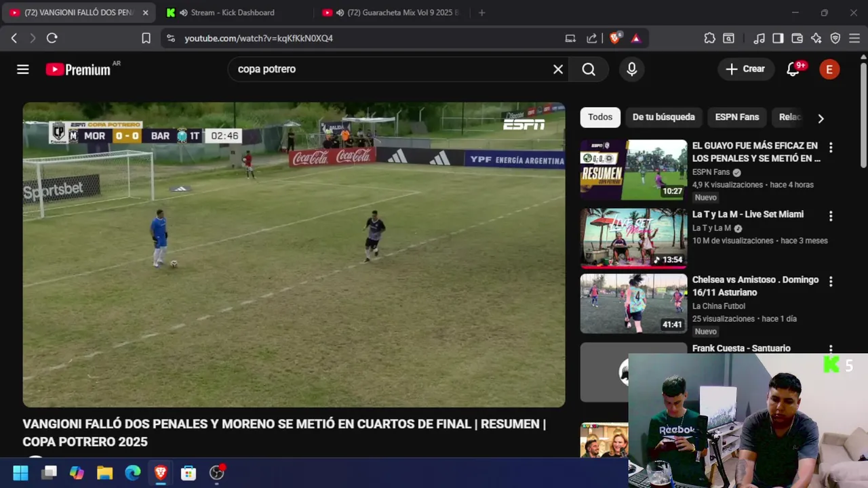The image size is (868, 488).
Task: Open Brave Rewards triangle icon
Action: (635, 38)
